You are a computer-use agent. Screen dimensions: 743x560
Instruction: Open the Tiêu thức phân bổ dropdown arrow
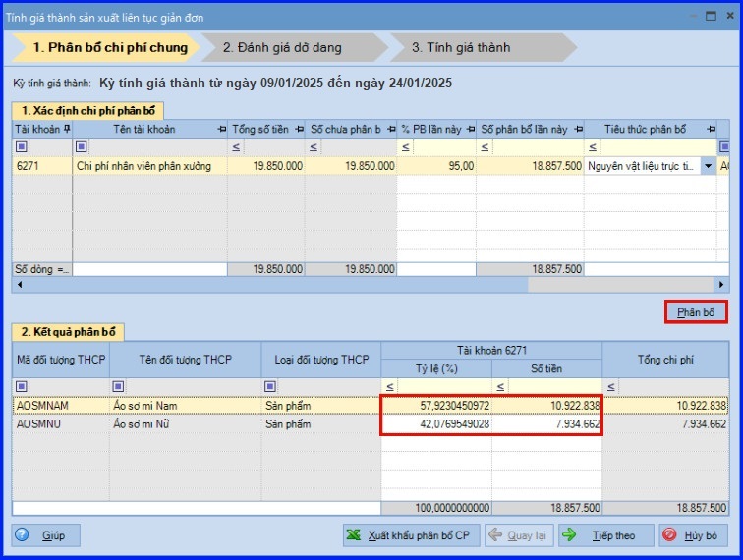tap(708, 166)
